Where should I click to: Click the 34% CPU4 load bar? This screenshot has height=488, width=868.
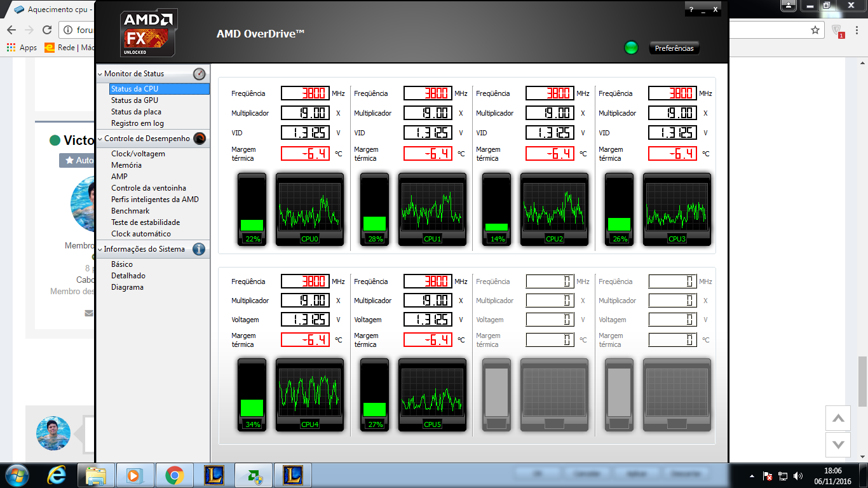click(252, 394)
